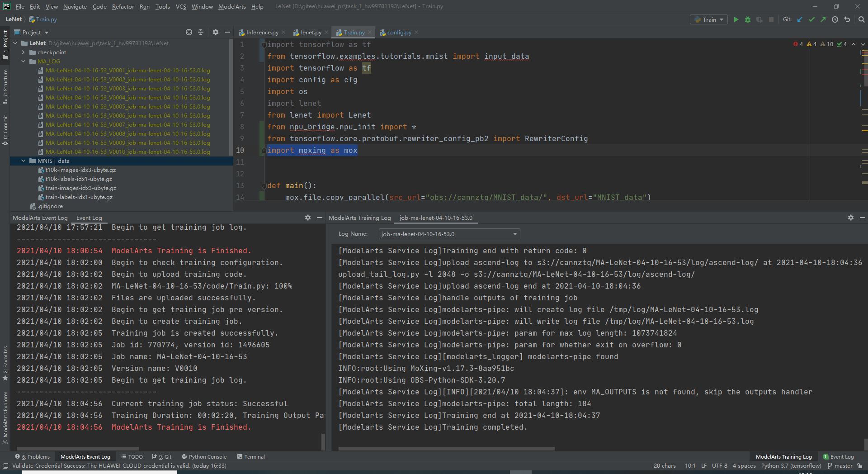Image resolution: width=868 pixels, height=474 pixels.
Task: Click the Git commit checkmark icon
Action: (811, 19)
